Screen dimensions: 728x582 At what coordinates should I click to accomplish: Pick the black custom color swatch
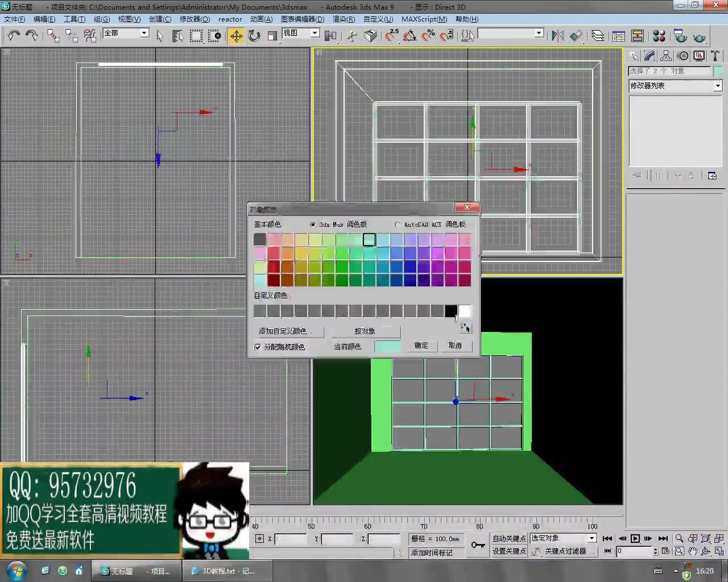point(450,311)
